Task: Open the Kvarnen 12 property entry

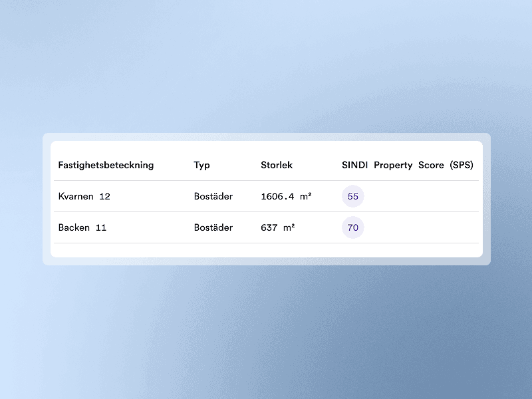Action: pyautogui.click(x=82, y=196)
